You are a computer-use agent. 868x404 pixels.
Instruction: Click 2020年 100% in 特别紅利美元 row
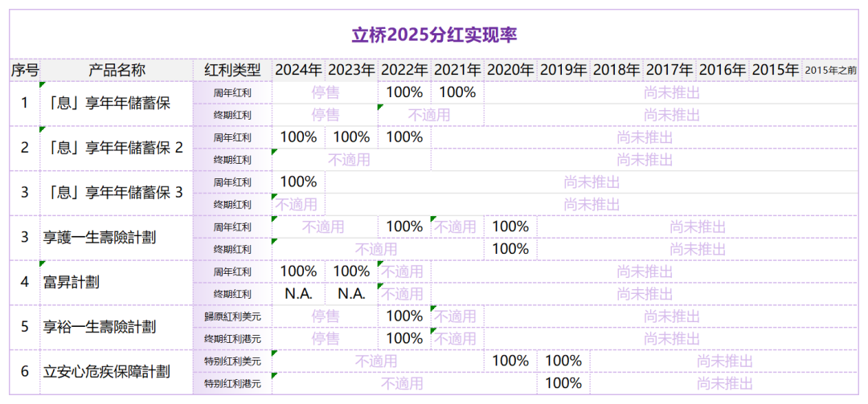point(510,361)
